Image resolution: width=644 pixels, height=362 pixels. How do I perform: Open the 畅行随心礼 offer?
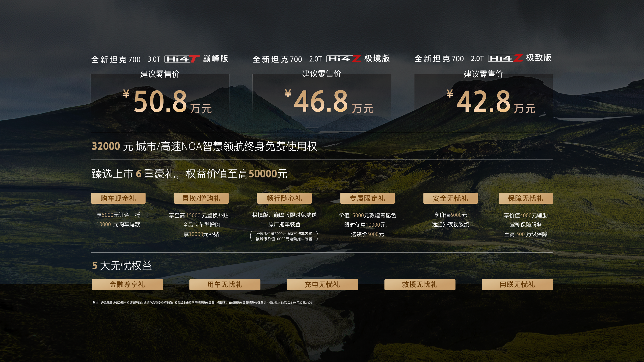[x=285, y=198]
